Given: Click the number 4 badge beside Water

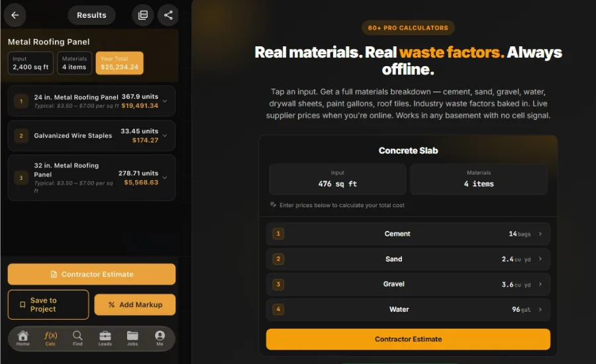Looking at the screenshot, I should pyautogui.click(x=278, y=309).
